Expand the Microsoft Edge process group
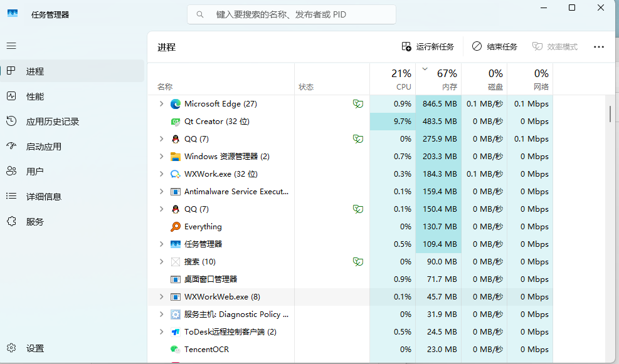This screenshot has width=619, height=364. 161,104
